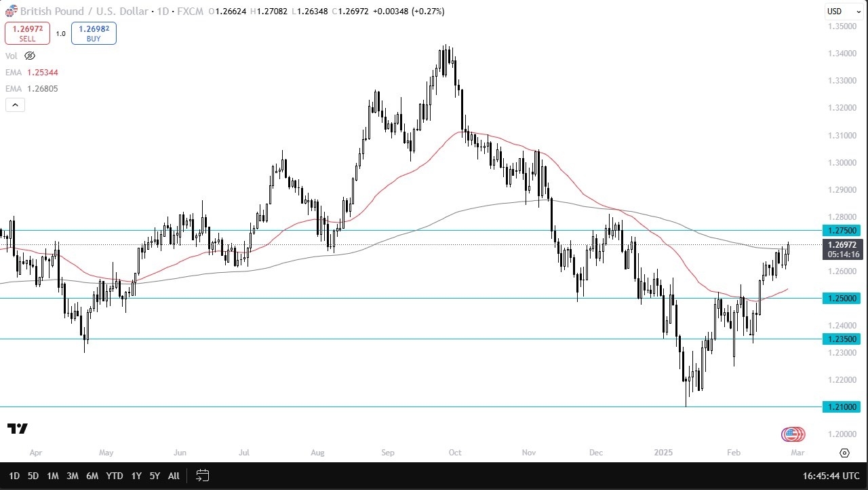The width and height of the screenshot is (868, 490).
Task: Click the 1.21000 horizontal line price label
Action: click(840, 407)
